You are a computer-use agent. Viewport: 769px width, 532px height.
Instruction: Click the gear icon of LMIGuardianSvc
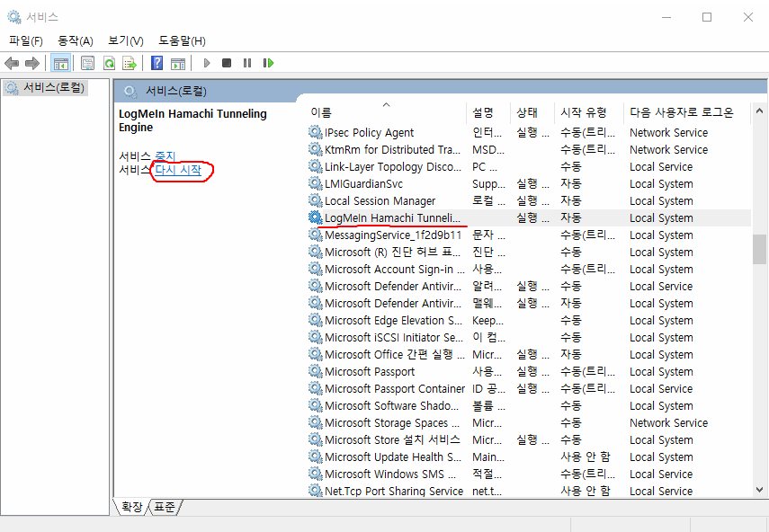pyautogui.click(x=316, y=183)
